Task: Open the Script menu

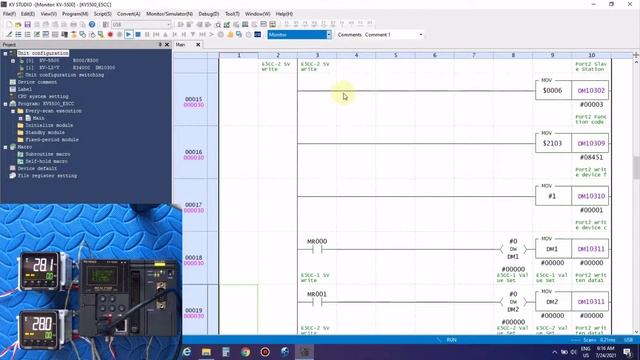Action: pyautogui.click(x=102, y=14)
